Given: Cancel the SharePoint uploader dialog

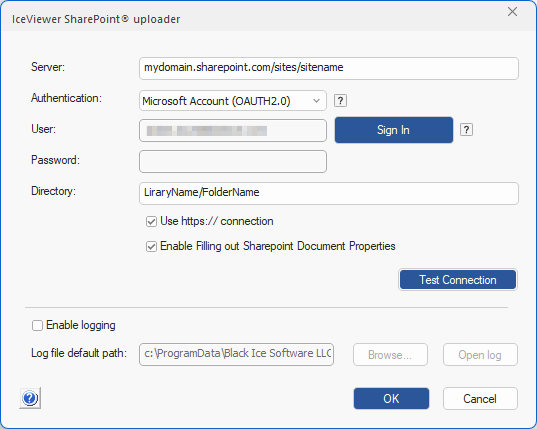Looking at the screenshot, I should [480, 399].
